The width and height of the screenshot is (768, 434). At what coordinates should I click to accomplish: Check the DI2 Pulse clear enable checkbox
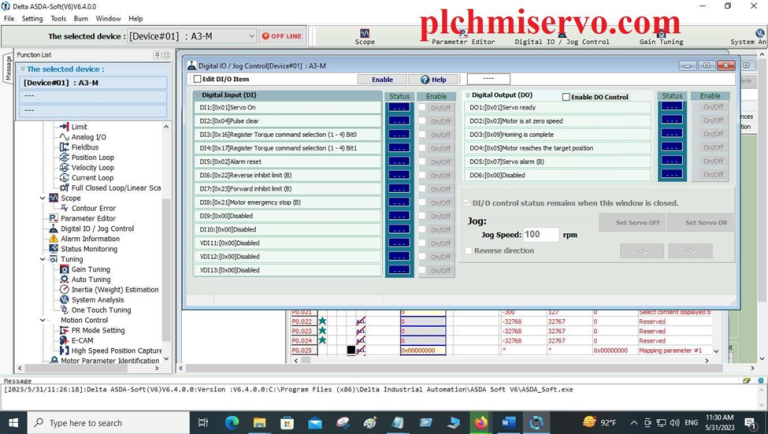pos(422,121)
